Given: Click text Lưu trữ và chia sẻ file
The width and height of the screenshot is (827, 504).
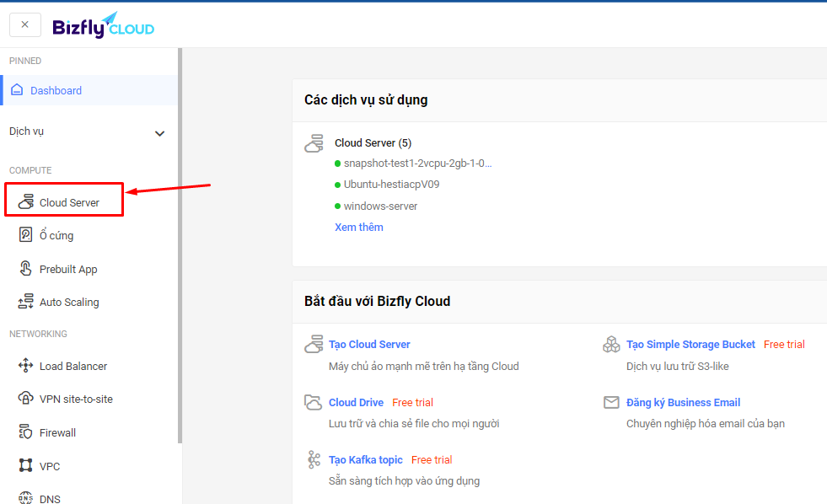Looking at the screenshot, I should click(413, 424).
